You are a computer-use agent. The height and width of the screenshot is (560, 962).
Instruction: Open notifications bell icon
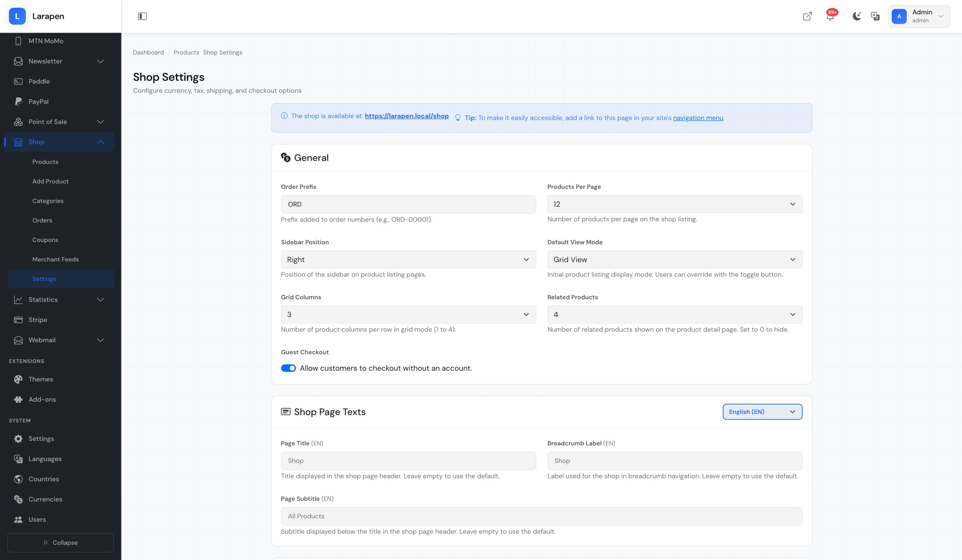(x=829, y=17)
